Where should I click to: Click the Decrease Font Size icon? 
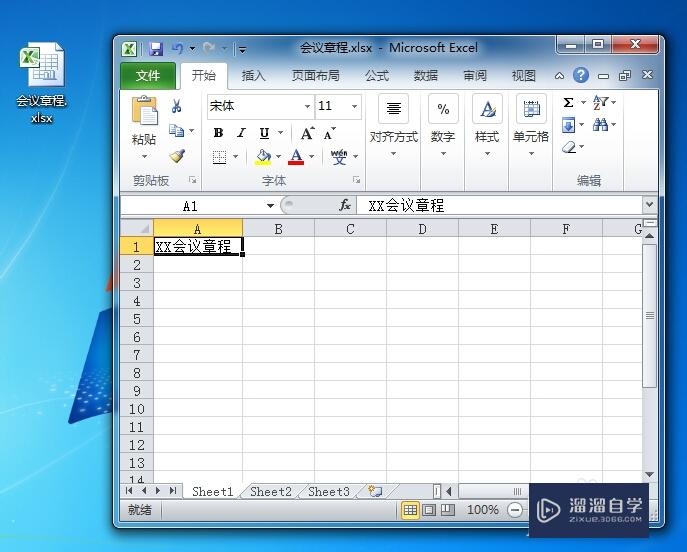(x=329, y=134)
